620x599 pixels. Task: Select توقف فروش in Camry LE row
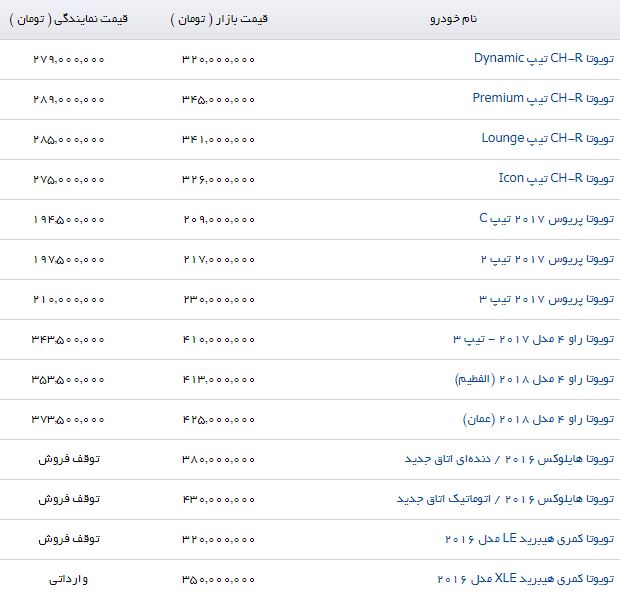[69, 539]
